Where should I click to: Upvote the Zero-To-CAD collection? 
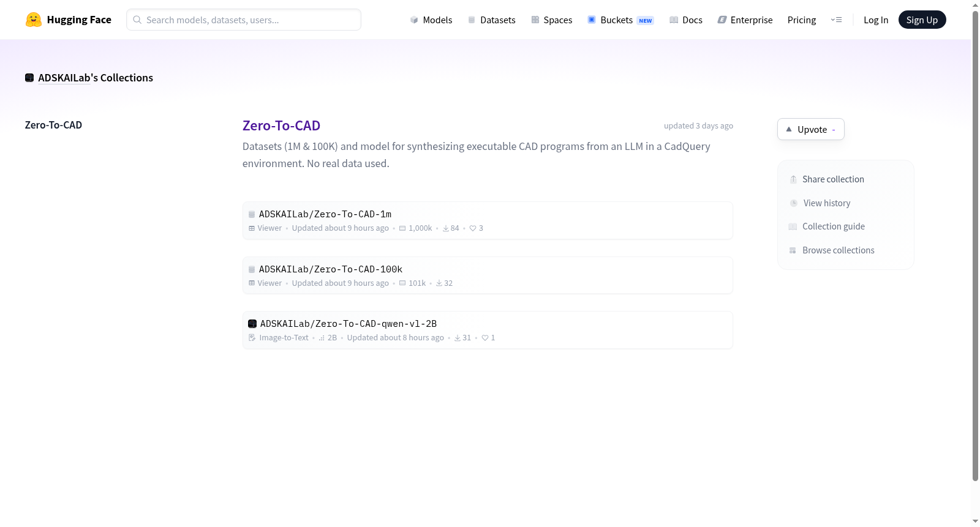click(811, 129)
